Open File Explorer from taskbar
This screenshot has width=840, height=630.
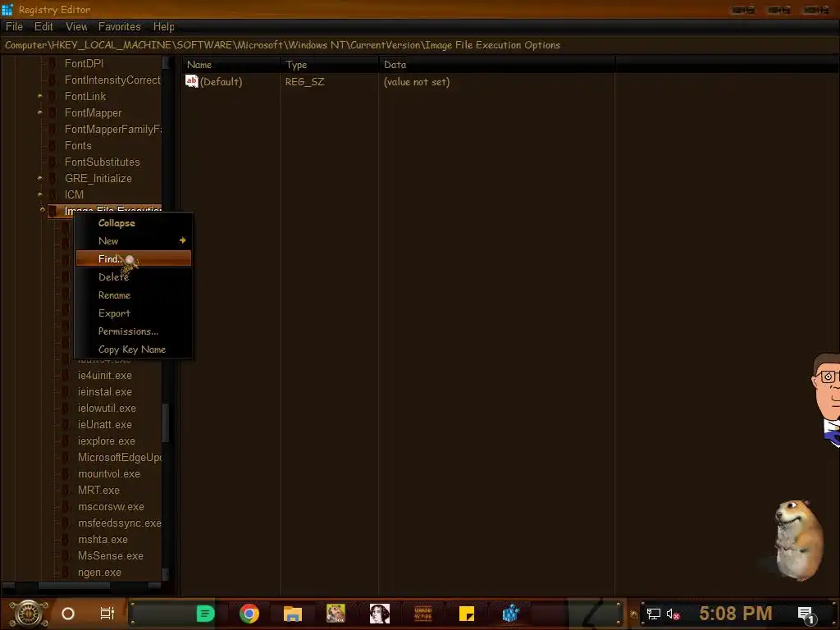[293, 614]
